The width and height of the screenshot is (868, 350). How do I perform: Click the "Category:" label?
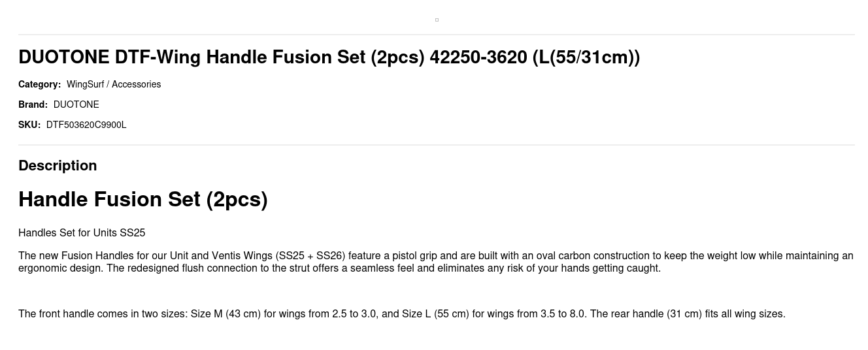[39, 84]
